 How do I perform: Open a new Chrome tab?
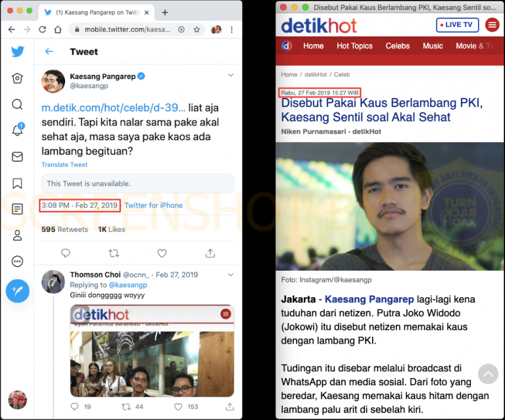[165, 12]
